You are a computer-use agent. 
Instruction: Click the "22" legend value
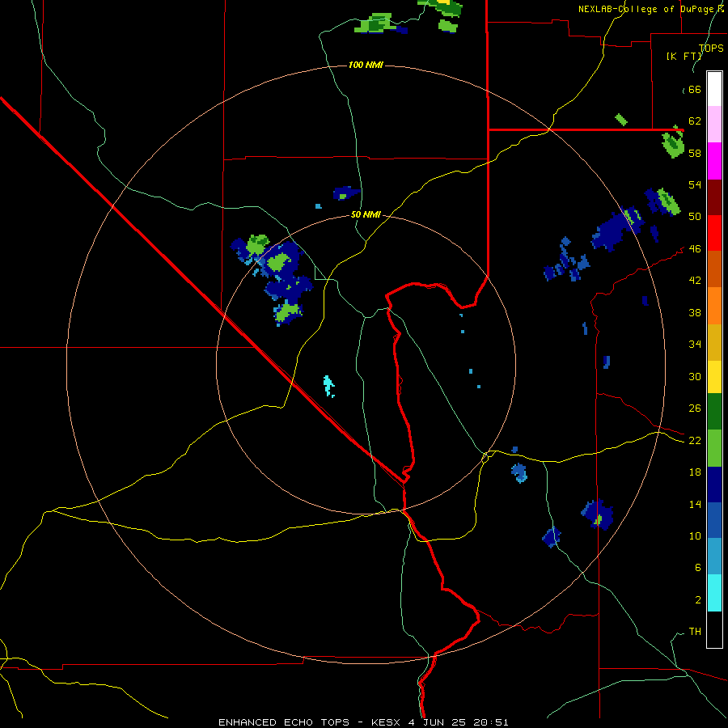[x=695, y=441]
